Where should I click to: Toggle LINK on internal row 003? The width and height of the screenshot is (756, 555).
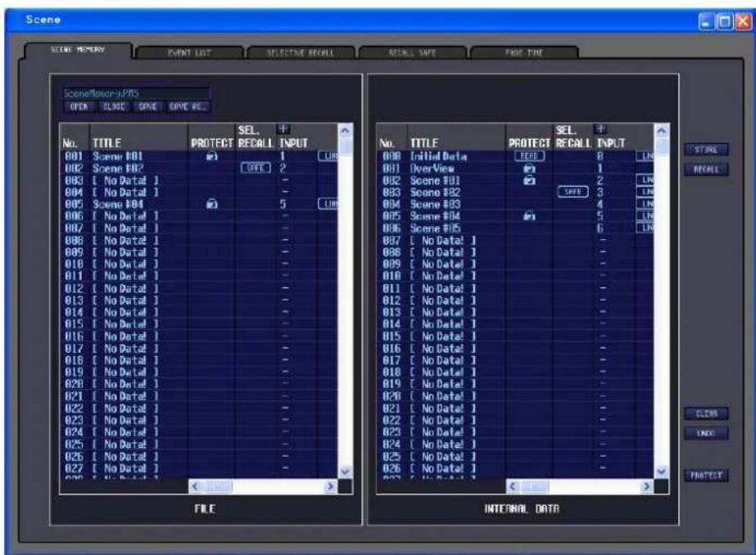[x=645, y=192]
